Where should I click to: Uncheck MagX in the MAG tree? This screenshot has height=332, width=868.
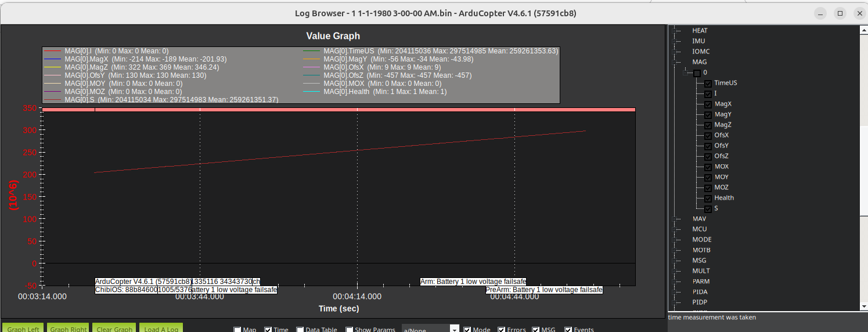(x=708, y=104)
